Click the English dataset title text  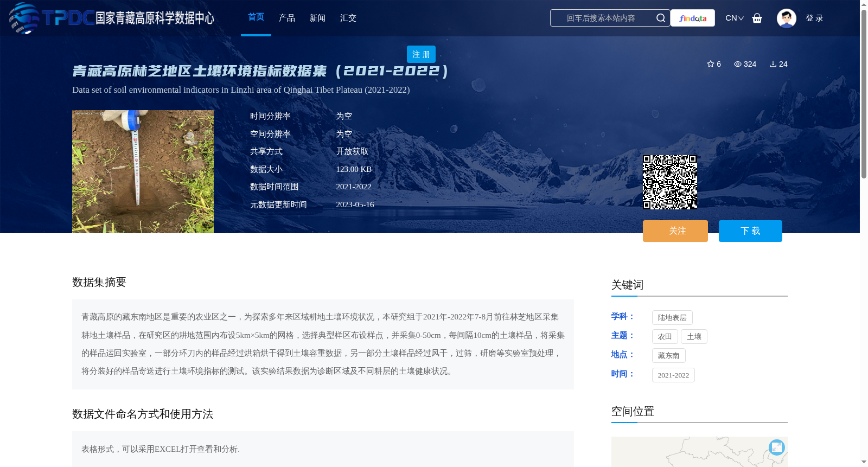coord(241,90)
